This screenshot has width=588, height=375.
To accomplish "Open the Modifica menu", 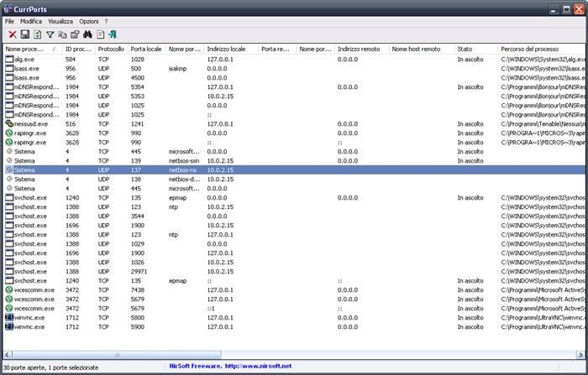I will pos(31,20).
